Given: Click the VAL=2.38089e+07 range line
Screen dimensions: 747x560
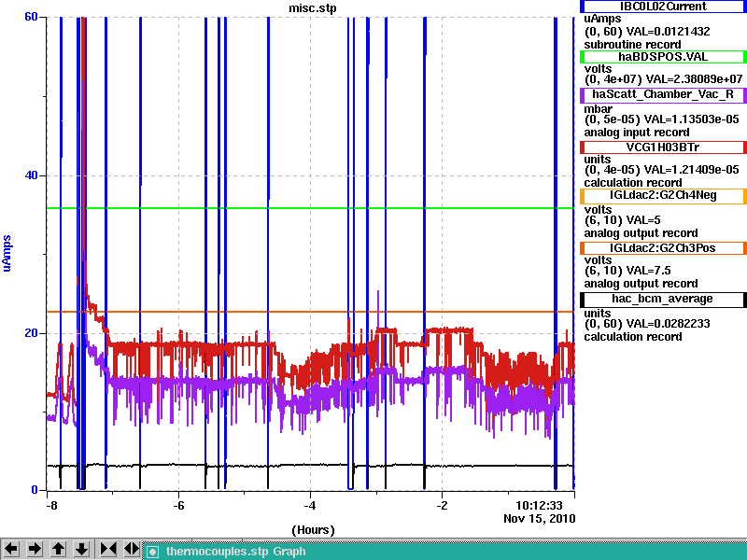Looking at the screenshot, I should [x=663, y=78].
